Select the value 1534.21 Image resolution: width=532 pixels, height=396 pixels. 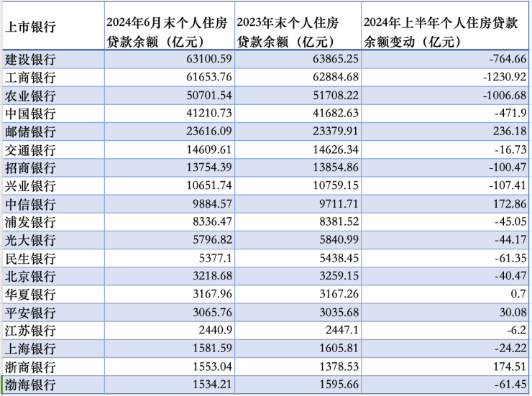[212, 384]
